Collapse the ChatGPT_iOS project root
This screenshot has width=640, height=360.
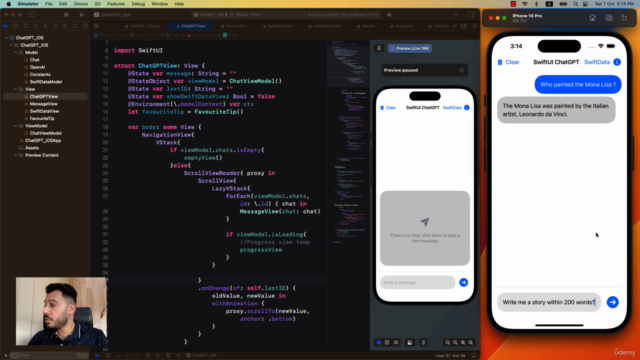point(6,38)
